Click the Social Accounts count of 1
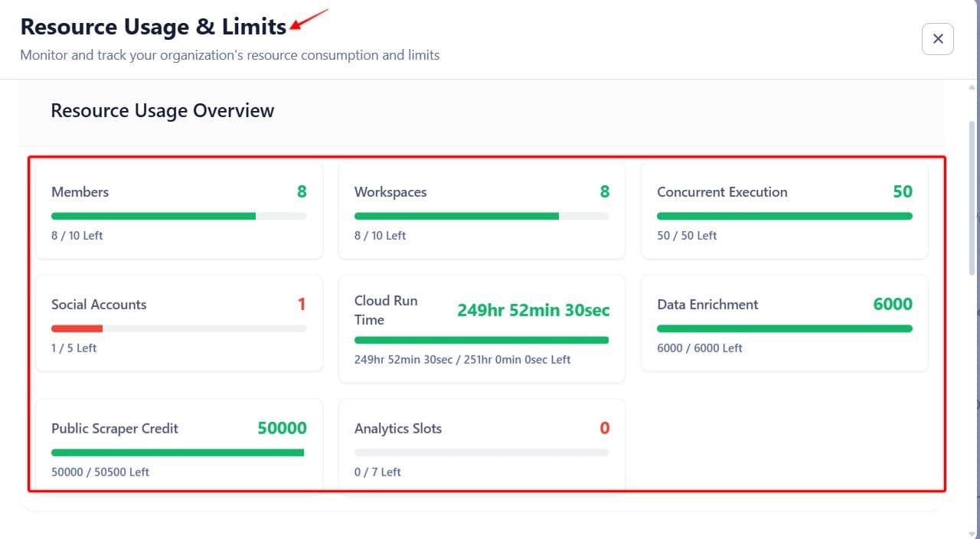 (x=302, y=305)
